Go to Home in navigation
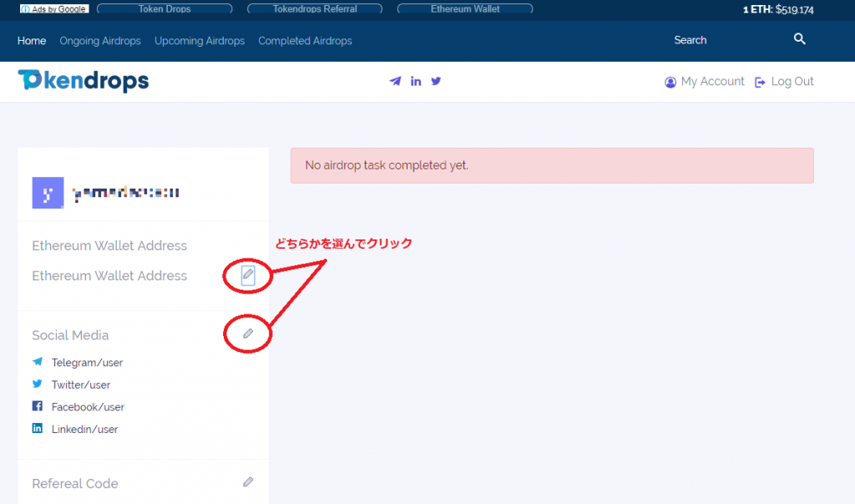855x504 pixels. point(32,41)
